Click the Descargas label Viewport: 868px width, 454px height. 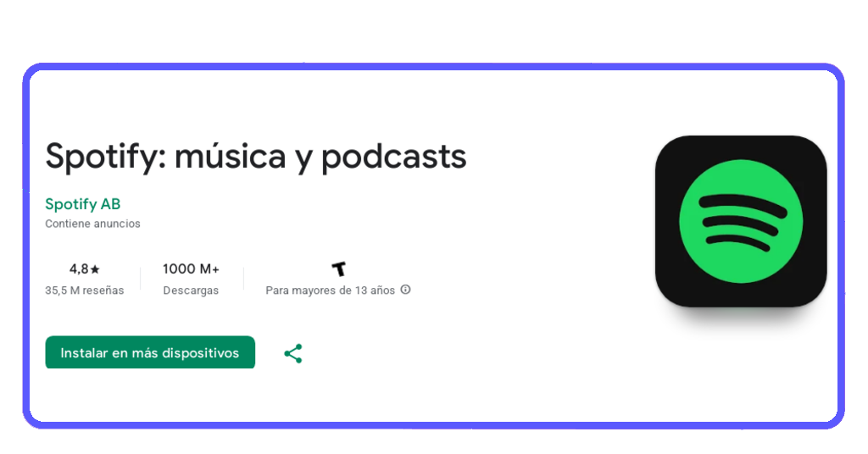[191, 291]
